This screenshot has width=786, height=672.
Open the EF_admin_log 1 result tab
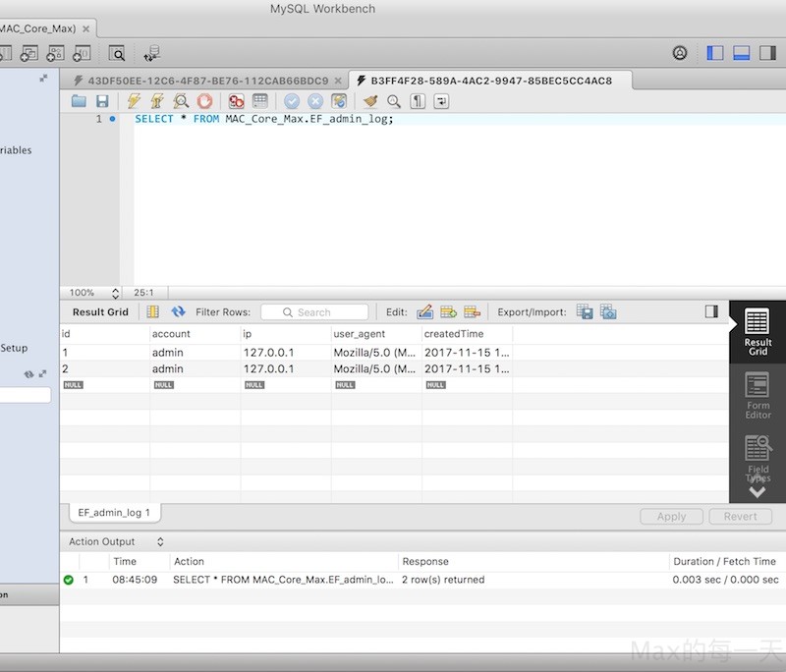point(114,513)
